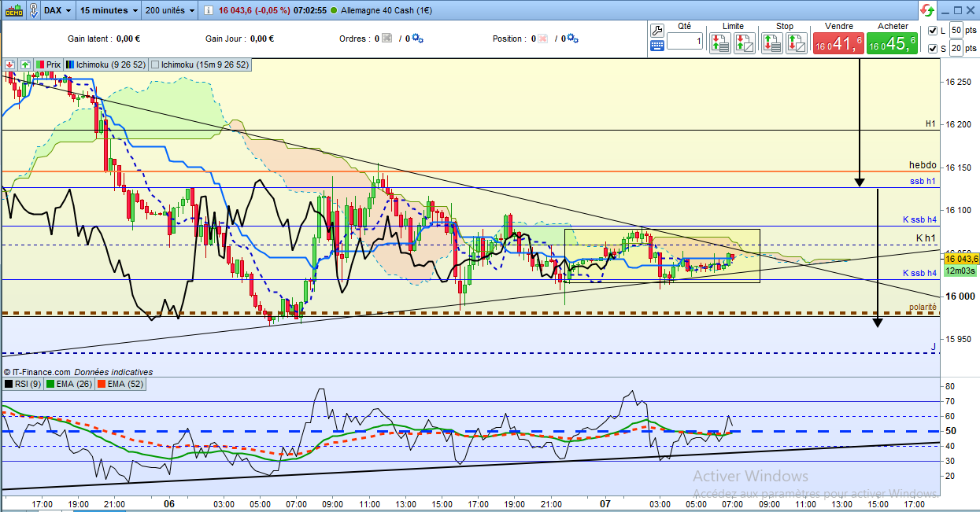Click the red down-arrow indicator icon
Image resolution: width=980 pixels, height=512 pixels.
pyautogui.click(x=10, y=64)
